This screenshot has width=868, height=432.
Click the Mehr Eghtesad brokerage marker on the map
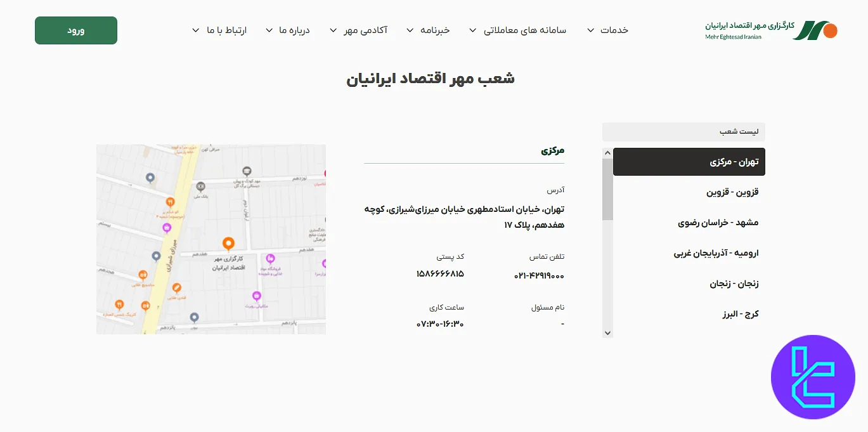coord(228,242)
